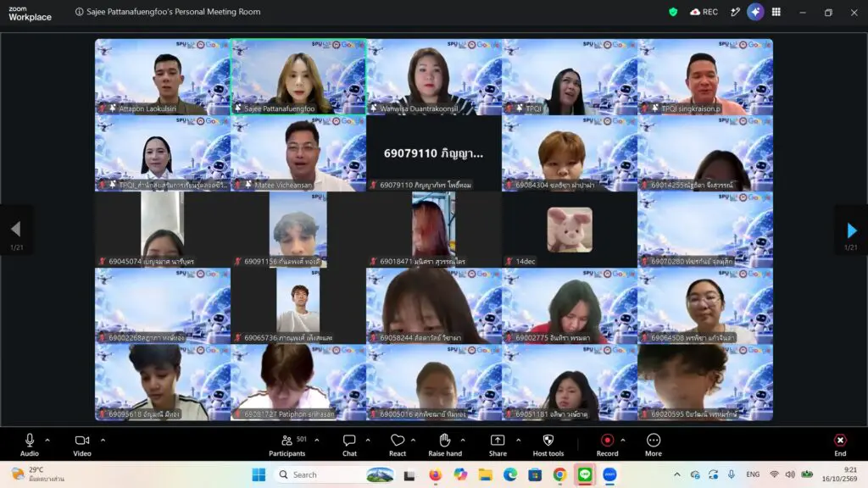Click the End meeting button

[840, 445]
